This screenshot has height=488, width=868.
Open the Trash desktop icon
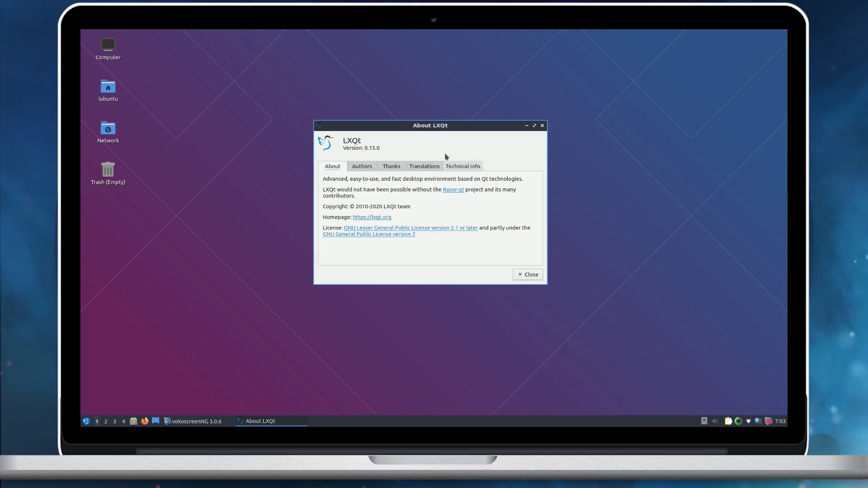108,170
